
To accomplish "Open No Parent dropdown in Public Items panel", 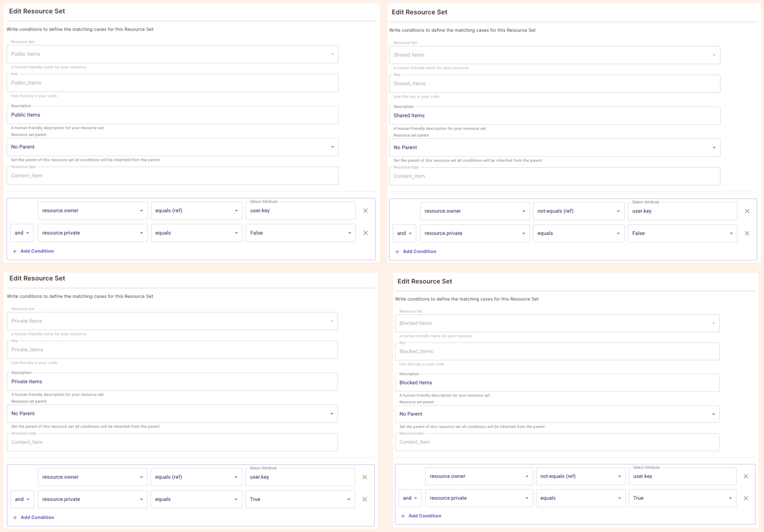I will tap(172, 147).
